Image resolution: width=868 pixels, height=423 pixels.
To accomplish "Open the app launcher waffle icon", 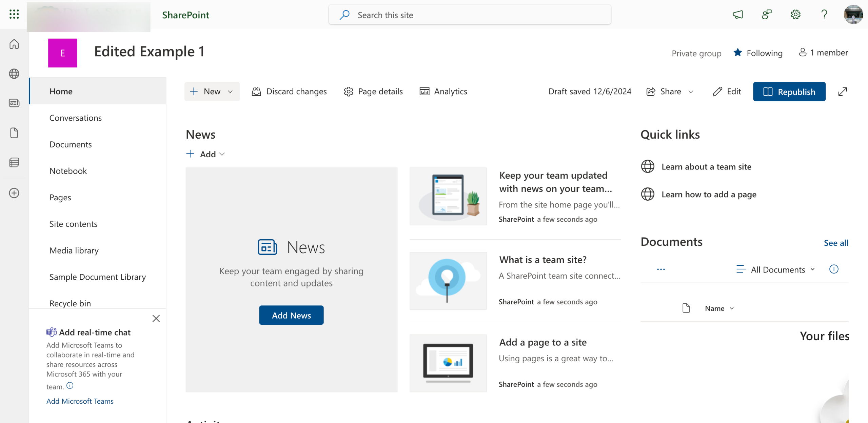I will 14,14.
